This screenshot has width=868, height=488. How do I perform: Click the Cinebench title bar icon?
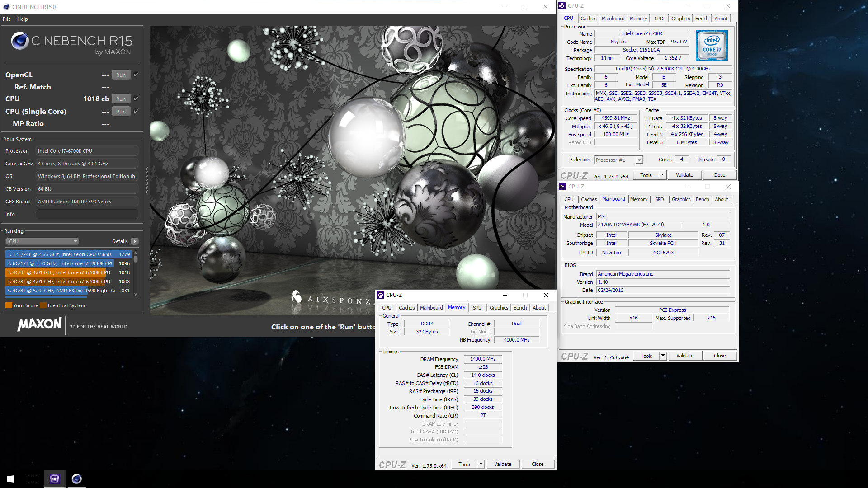tap(6, 7)
